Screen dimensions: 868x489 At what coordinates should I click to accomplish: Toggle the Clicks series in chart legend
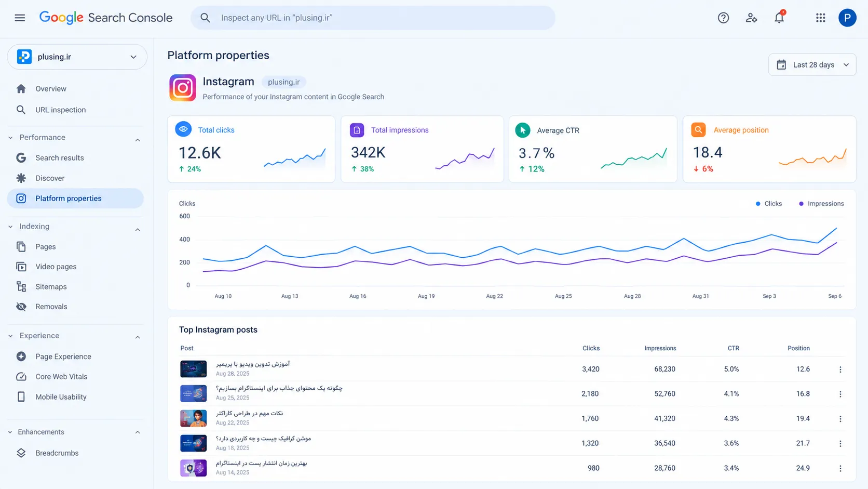click(769, 204)
